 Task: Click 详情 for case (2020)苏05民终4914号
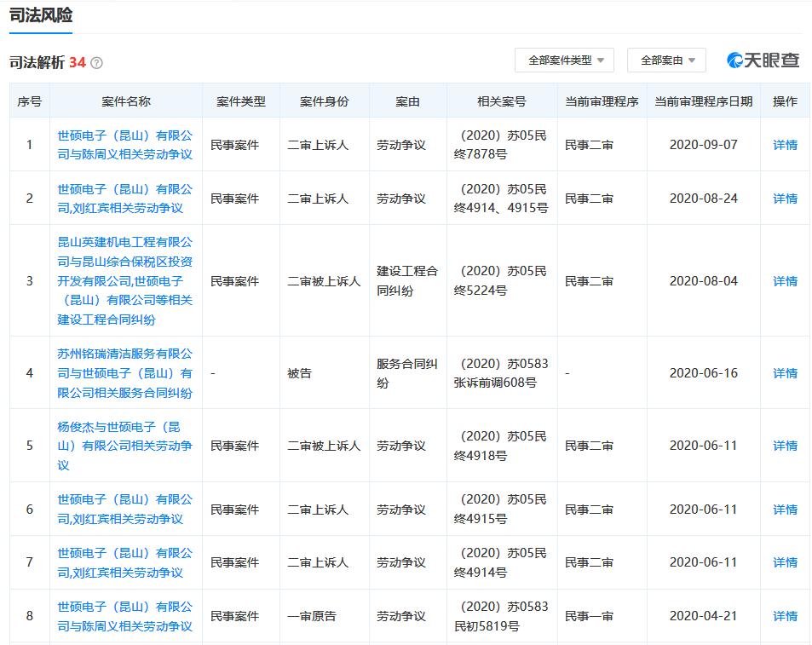(783, 562)
